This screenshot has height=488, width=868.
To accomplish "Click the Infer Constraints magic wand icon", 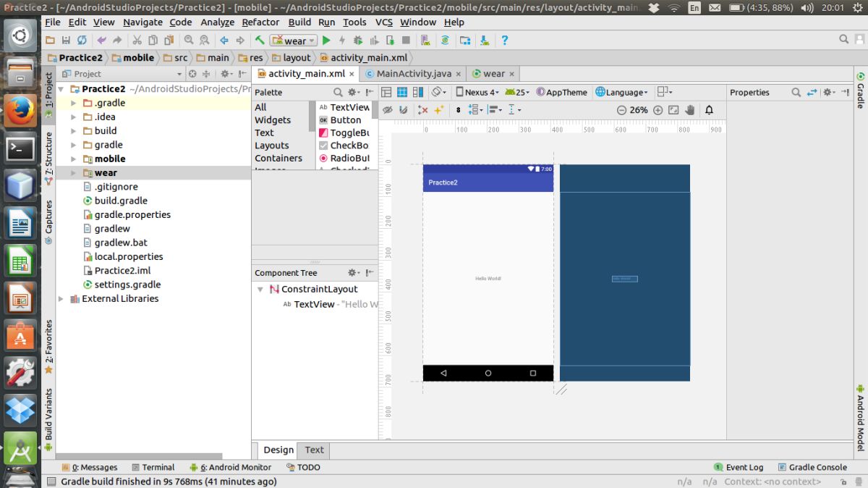I will pos(438,110).
